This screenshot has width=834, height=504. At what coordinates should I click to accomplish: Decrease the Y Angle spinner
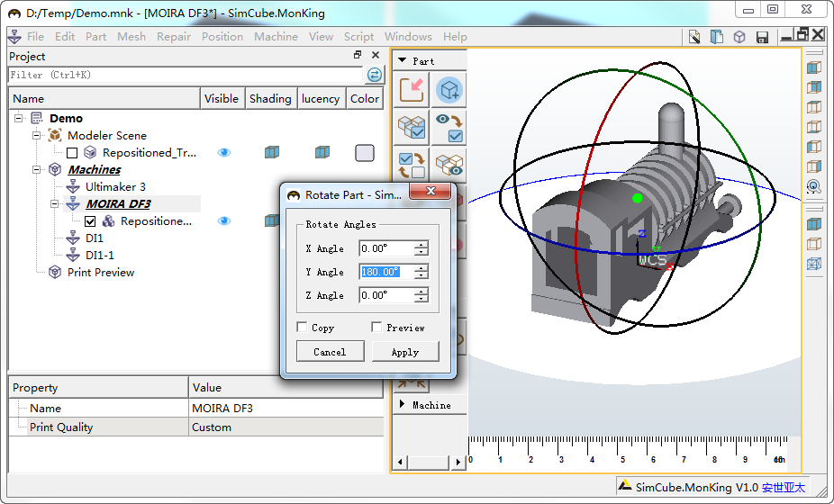(x=422, y=275)
